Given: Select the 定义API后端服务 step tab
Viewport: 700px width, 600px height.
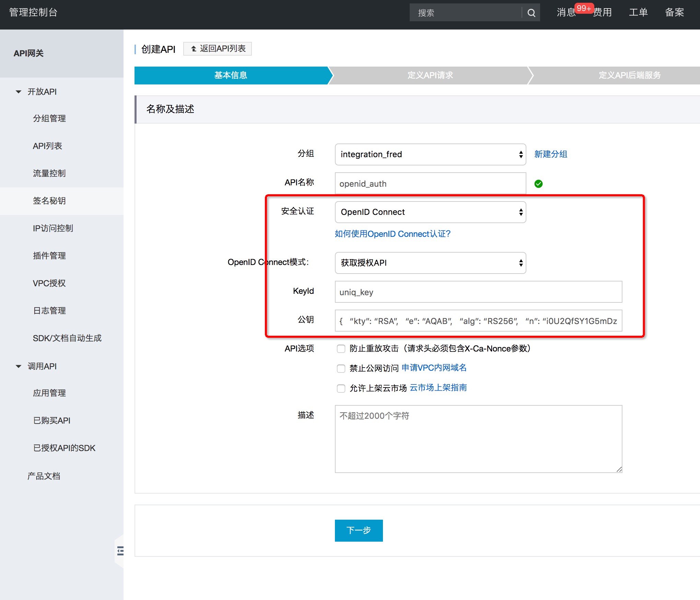Looking at the screenshot, I should pyautogui.click(x=629, y=75).
